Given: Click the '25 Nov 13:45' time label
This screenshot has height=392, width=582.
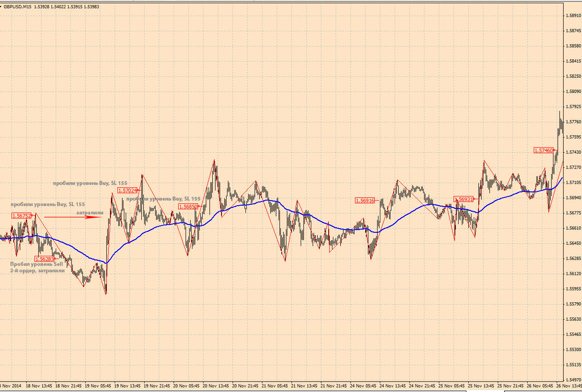Looking at the screenshot, I should click(x=481, y=386).
